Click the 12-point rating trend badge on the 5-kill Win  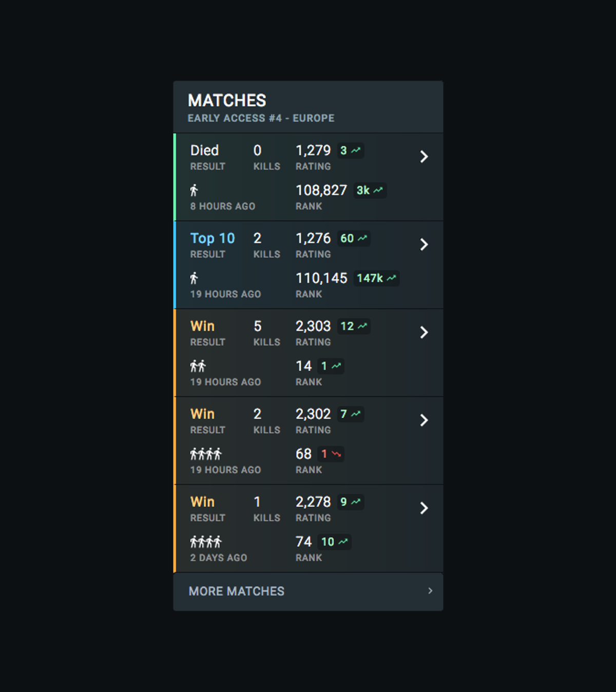point(354,326)
